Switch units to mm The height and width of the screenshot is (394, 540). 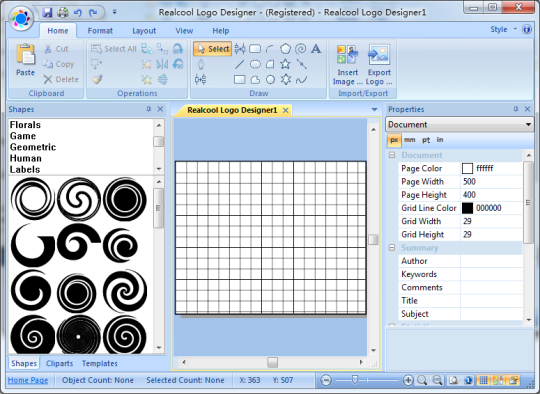[x=409, y=140]
